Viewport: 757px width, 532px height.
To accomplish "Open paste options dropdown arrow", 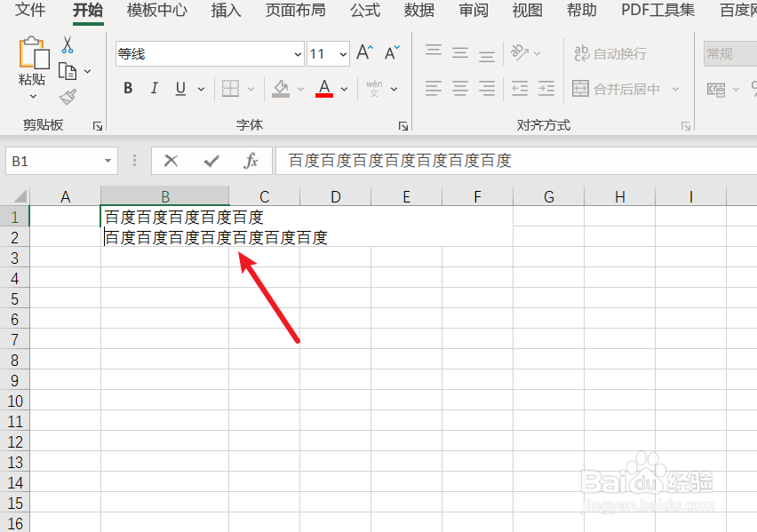I will coord(33,97).
